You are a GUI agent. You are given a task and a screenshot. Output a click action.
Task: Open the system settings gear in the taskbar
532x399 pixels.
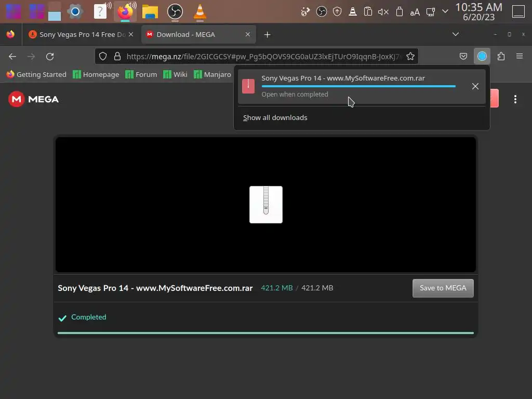click(75, 12)
